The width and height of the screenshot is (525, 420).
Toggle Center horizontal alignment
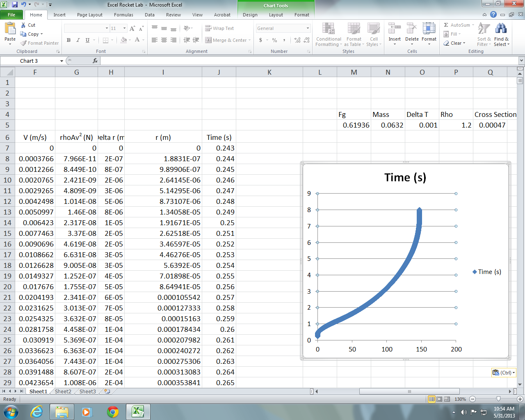pos(164,40)
